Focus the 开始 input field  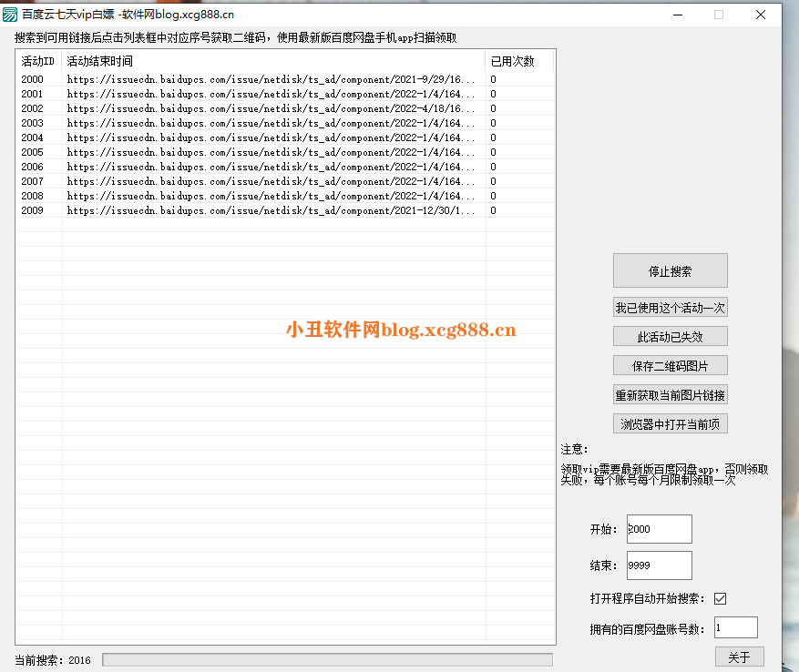coord(660,529)
